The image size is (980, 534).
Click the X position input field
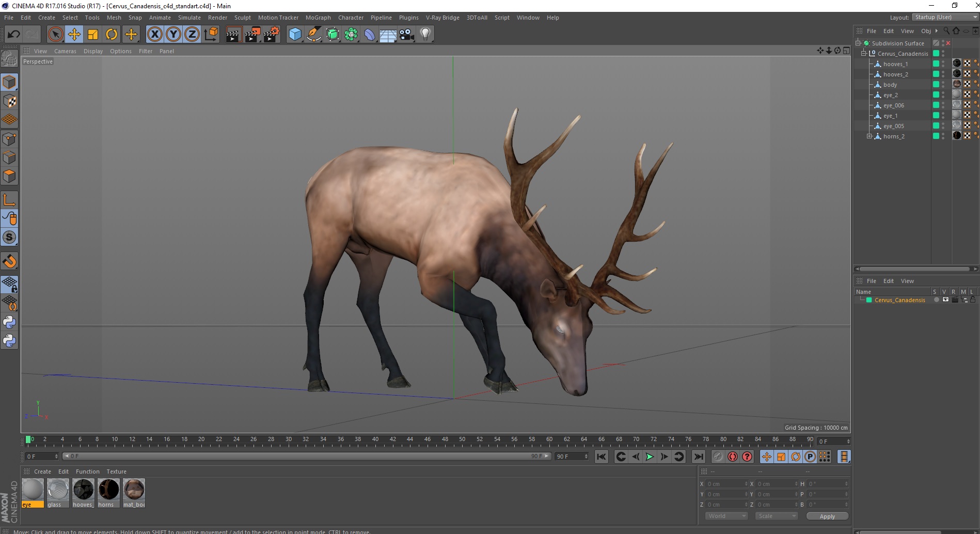pyautogui.click(x=726, y=484)
